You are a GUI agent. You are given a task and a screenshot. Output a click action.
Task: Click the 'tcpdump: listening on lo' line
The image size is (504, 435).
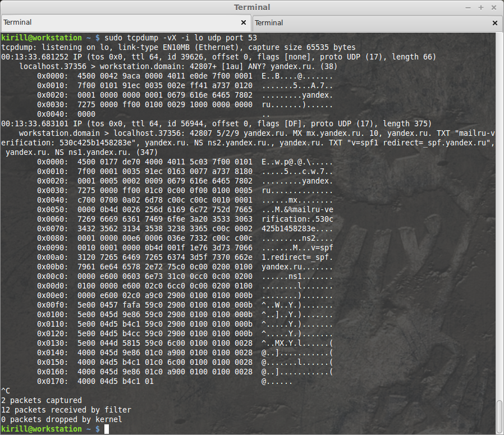click(x=178, y=48)
